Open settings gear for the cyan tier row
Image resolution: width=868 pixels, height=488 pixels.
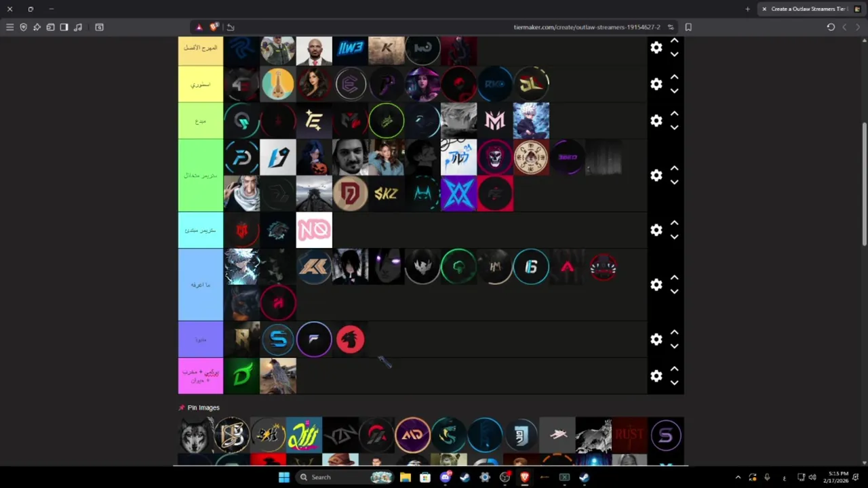[x=656, y=230]
